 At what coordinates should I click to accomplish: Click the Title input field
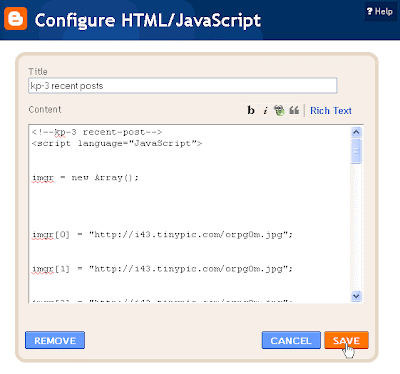click(183, 86)
